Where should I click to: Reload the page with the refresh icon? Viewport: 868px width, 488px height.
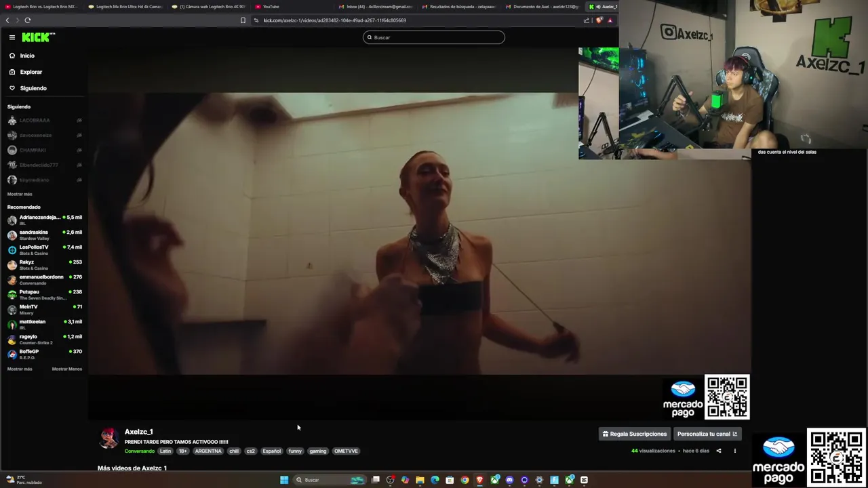[x=28, y=20]
